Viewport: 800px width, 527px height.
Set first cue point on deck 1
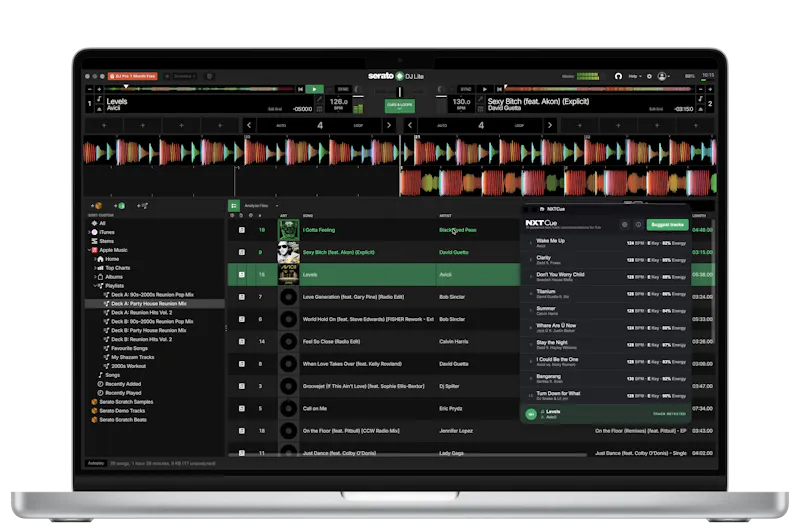point(104,125)
